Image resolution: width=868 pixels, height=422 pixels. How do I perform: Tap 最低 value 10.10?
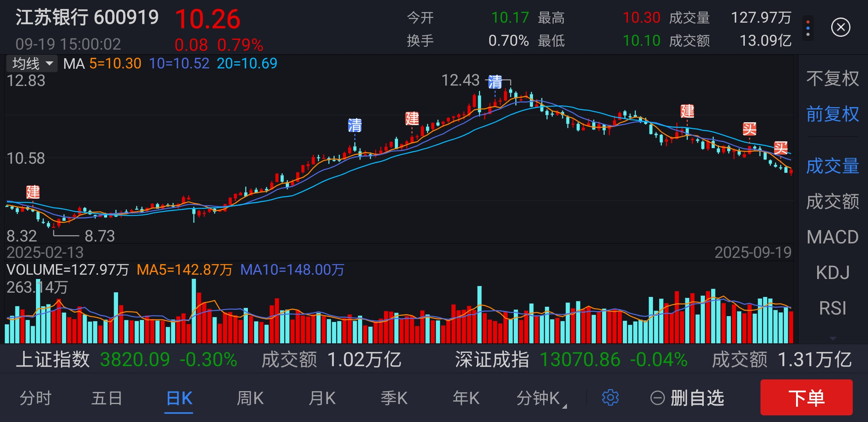point(641,41)
